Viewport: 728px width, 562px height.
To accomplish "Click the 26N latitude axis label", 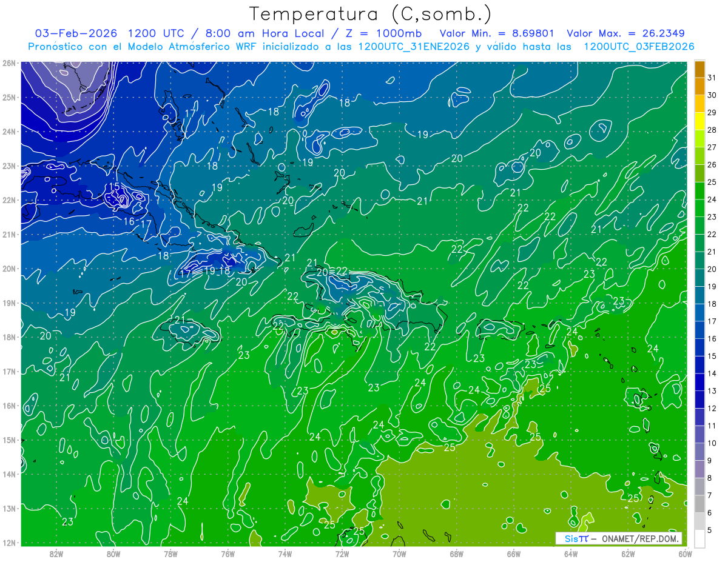I will click(x=9, y=63).
